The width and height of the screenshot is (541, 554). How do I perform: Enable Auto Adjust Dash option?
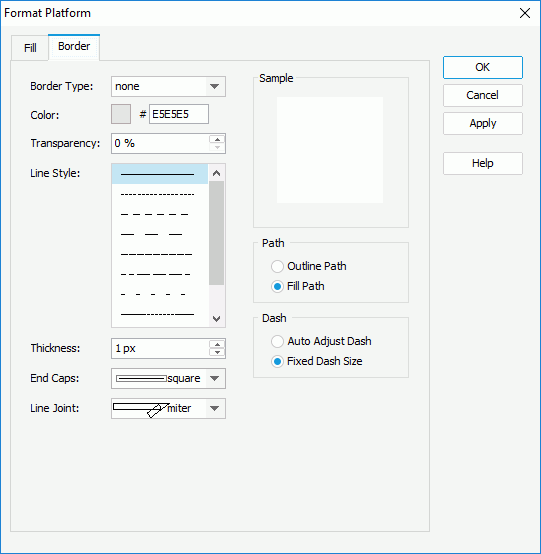pos(277,341)
